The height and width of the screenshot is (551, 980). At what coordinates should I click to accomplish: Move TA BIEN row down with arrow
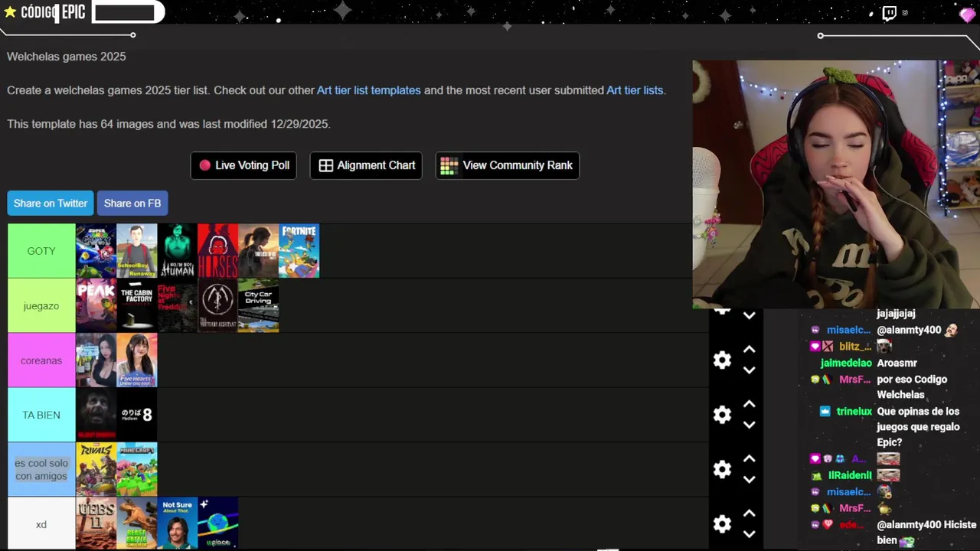(x=750, y=425)
